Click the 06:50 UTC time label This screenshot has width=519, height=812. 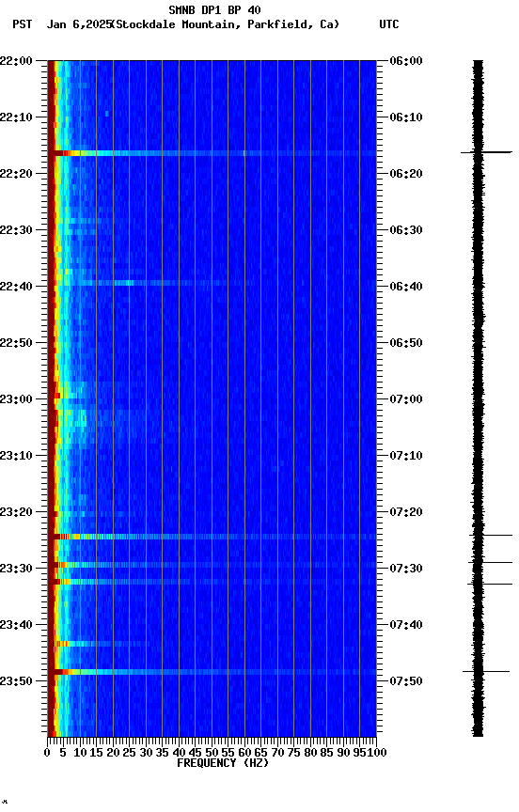(405, 343)
